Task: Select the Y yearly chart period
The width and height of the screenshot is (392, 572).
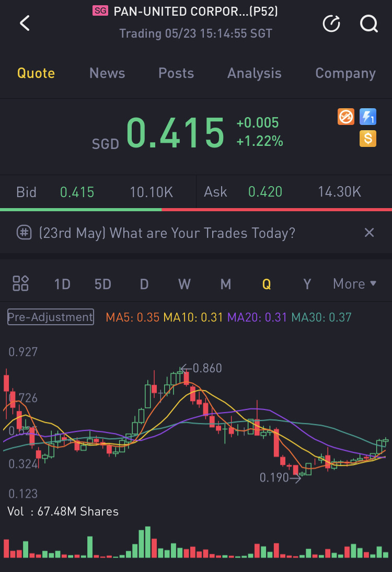Action: point(307,284)
